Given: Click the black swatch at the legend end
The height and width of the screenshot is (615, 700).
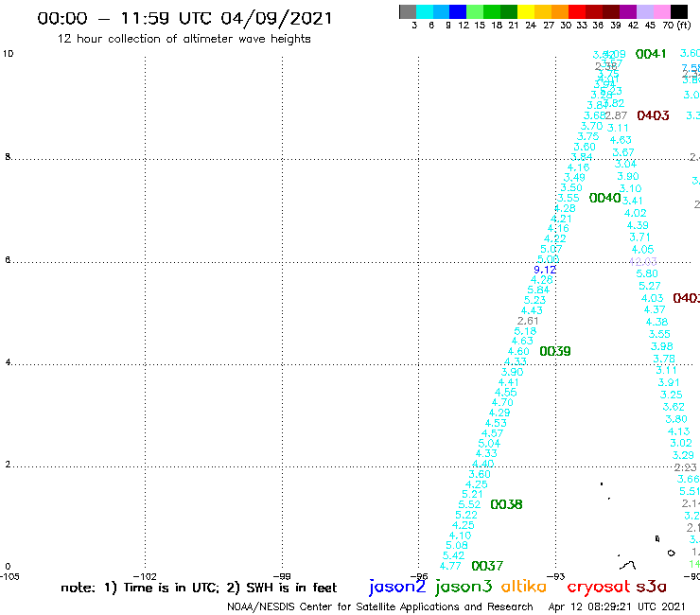Looking at the screenshot, I should [x=679, y=11].
